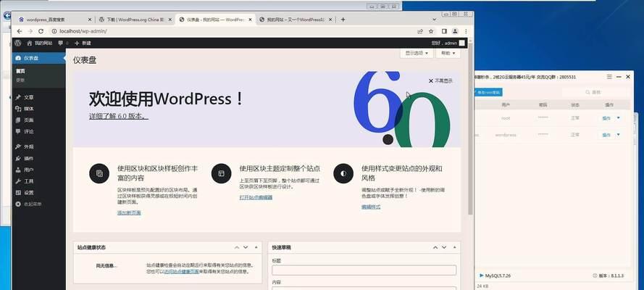Open the 设置 settings icon in sidebar

[18, 193]
